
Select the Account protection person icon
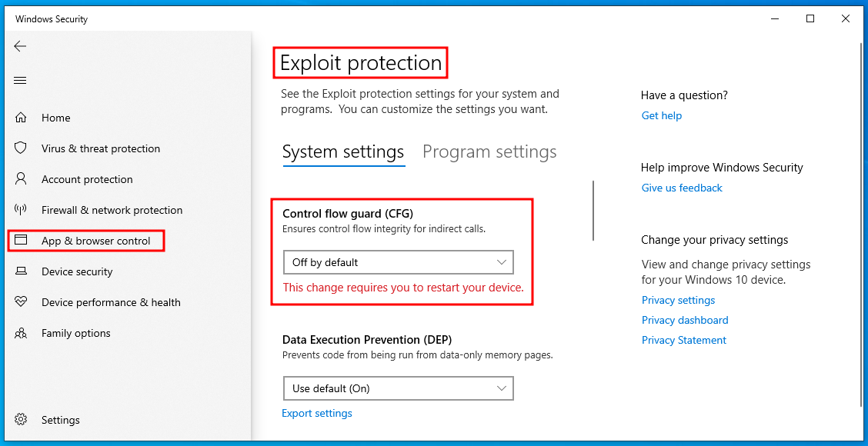point(21,179)
